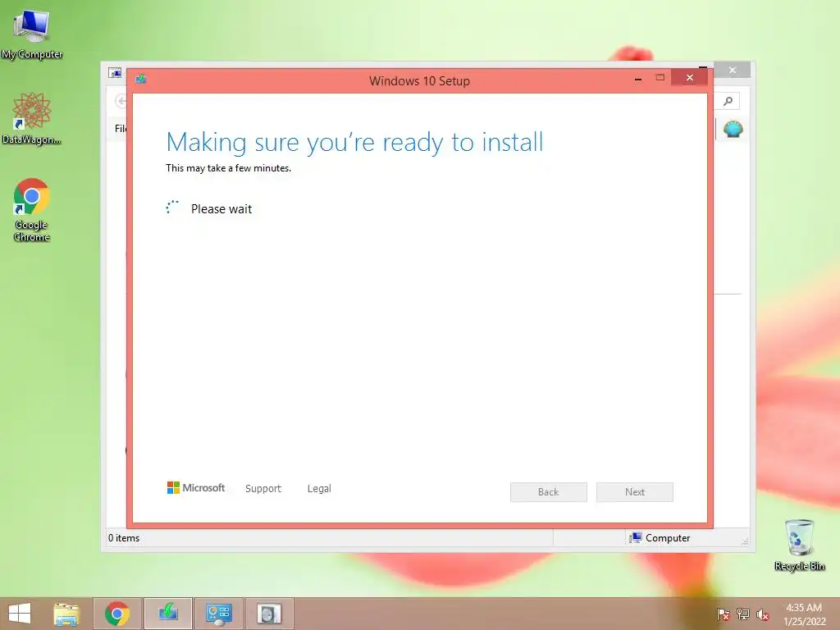The height and width of the screenshot is (630, 840).
Task: Minimize the Windows 10 Setup window
Action: tap(638, 78)
